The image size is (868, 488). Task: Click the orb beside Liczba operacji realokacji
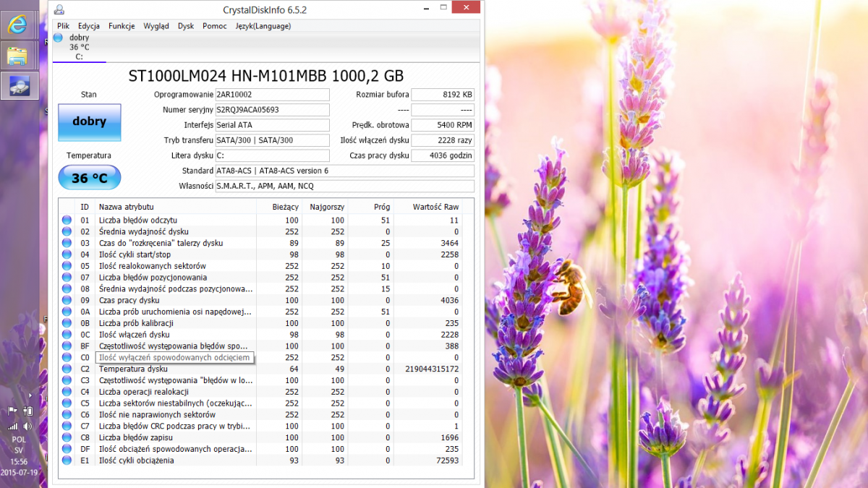[67, 392]
